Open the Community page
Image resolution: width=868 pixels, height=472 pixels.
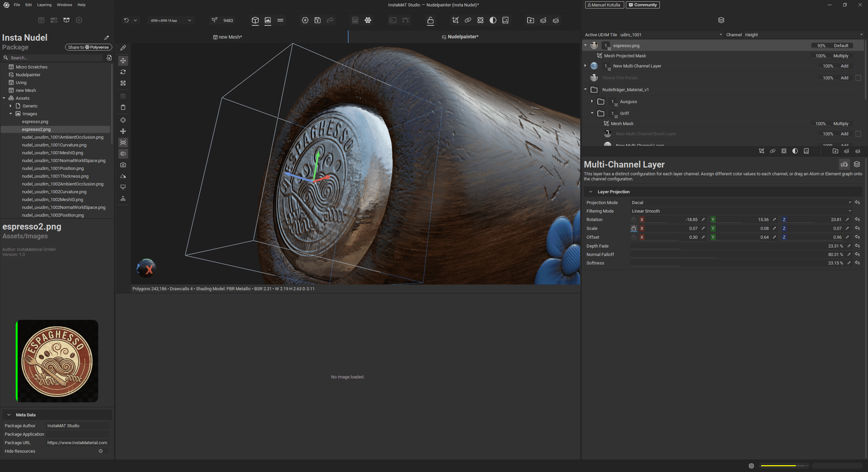point(642,5)
